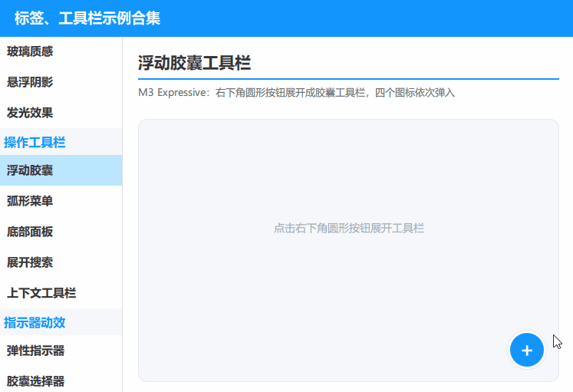Choose 底部面板 from the sidebar
Viewport: 573px width, 392px height.
61,232
